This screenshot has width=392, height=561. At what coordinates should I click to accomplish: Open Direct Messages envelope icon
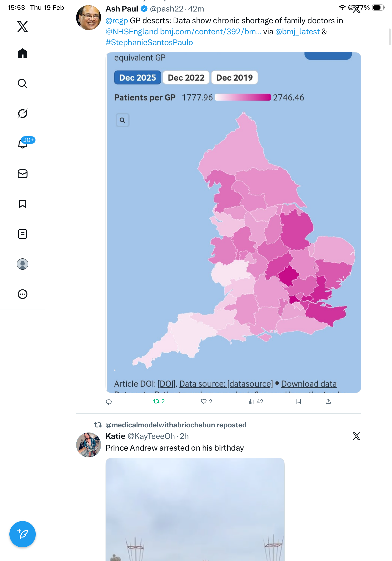pyautogui.click(x=23, y=174)
